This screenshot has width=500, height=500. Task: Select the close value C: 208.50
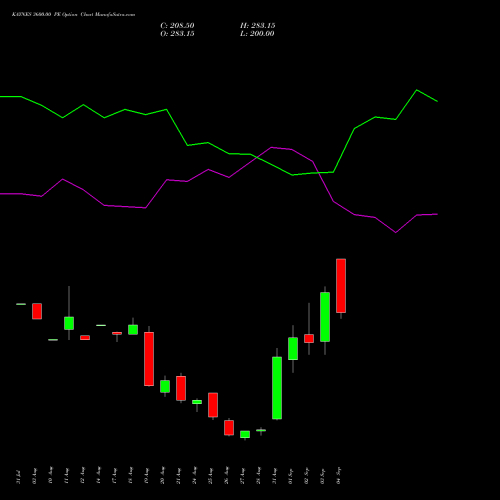pos(177,26)
